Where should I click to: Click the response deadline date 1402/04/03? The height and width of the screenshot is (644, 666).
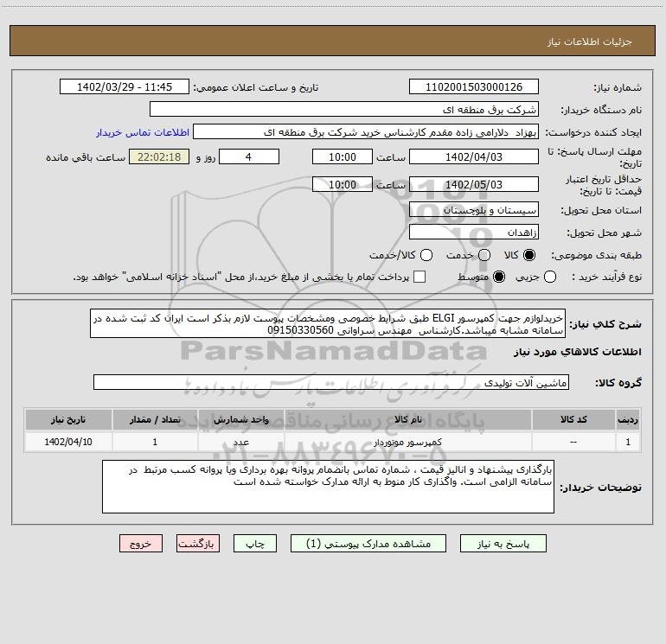coord(474,156)
